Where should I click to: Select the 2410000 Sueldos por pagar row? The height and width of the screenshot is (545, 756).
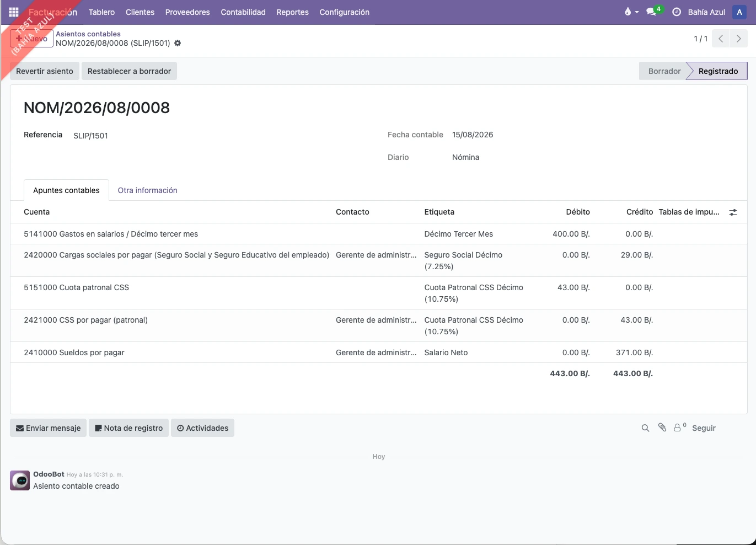point(378,352)
